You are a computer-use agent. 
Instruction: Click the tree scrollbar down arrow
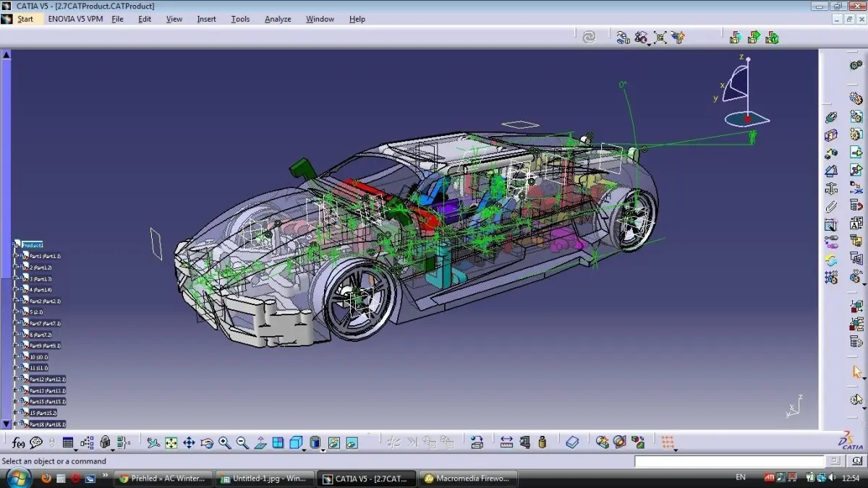6,424
